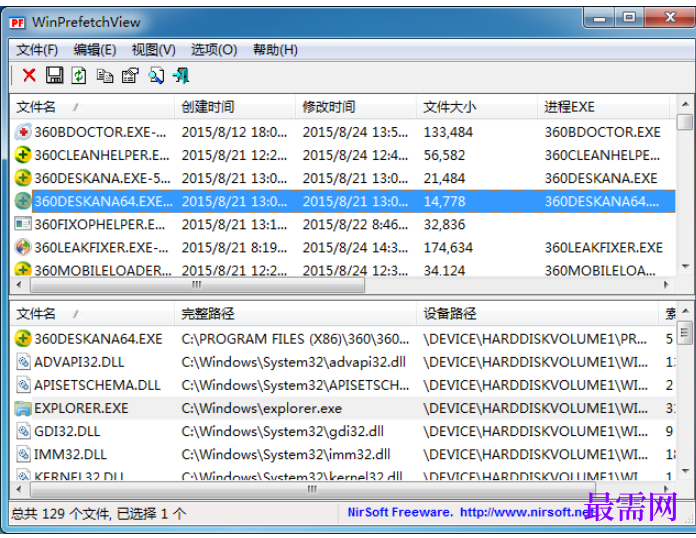Click the 360DESKANA.EXE-5 row icon
The image size is (696, 538).
pos(23,178)
